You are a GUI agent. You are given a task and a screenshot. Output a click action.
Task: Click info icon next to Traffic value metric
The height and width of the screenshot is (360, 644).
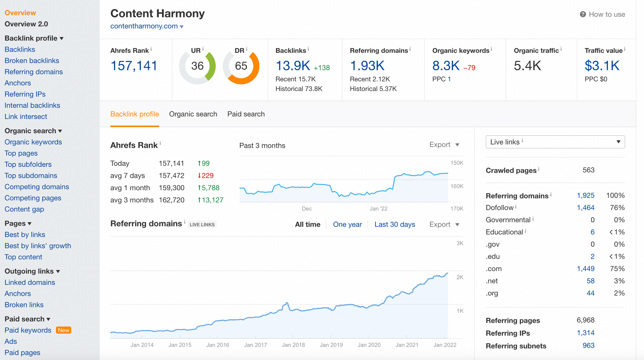pos(625,49)
